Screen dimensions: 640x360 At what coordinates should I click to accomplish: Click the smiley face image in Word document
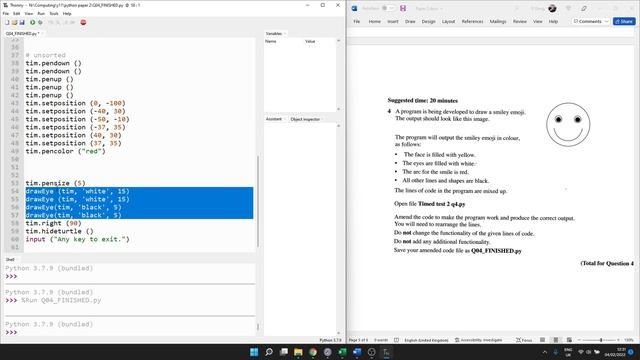[568, 124]
